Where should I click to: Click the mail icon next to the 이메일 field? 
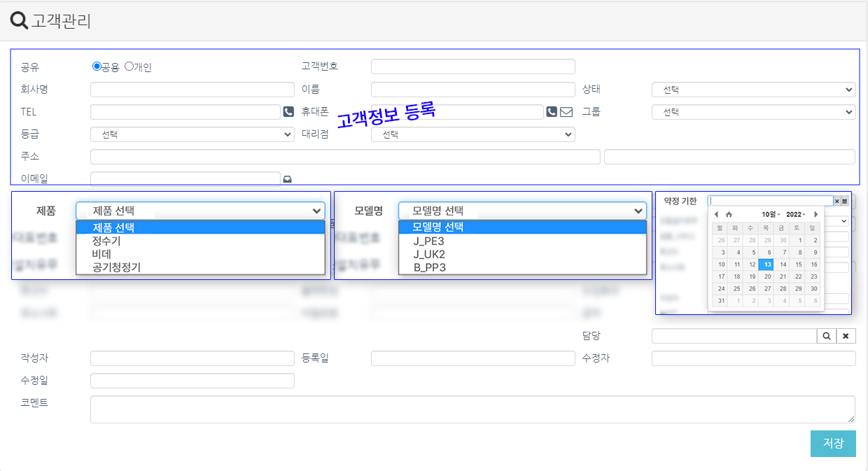pyautogui.click(x=288, y=179)
